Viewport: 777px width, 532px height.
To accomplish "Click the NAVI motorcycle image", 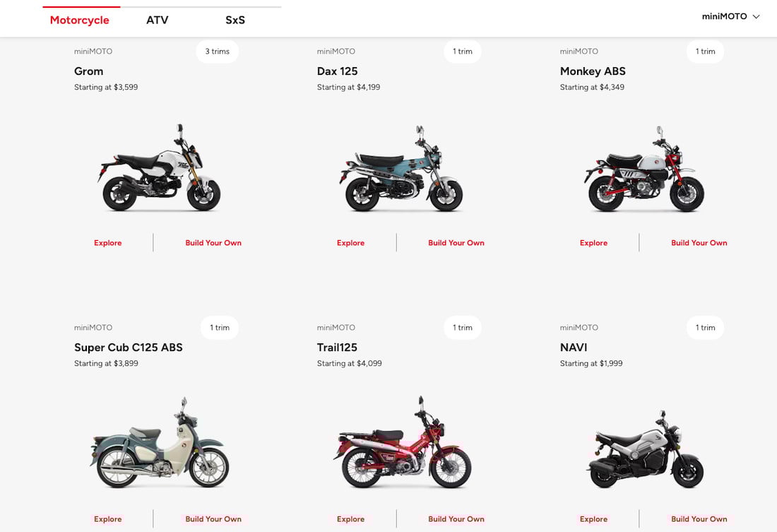I will click(645, 449).
